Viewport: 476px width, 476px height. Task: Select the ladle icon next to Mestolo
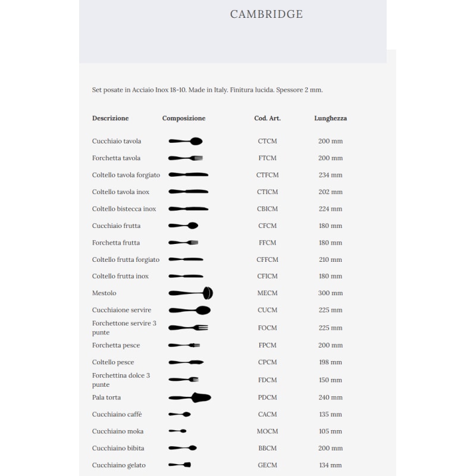[x=190, y=293]
